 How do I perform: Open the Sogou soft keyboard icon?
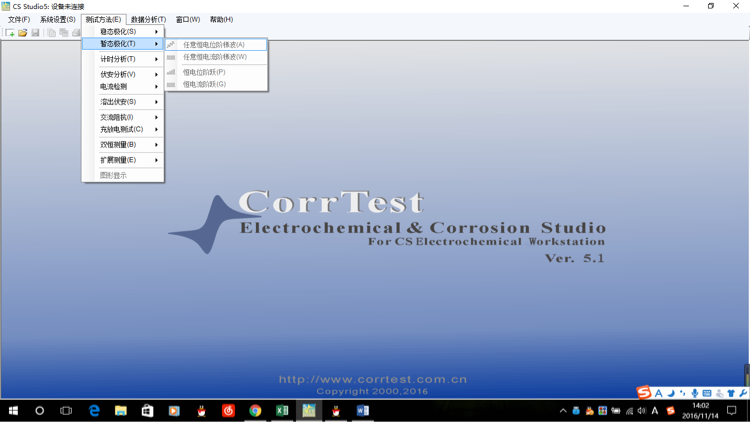click(x=707, y=393)
